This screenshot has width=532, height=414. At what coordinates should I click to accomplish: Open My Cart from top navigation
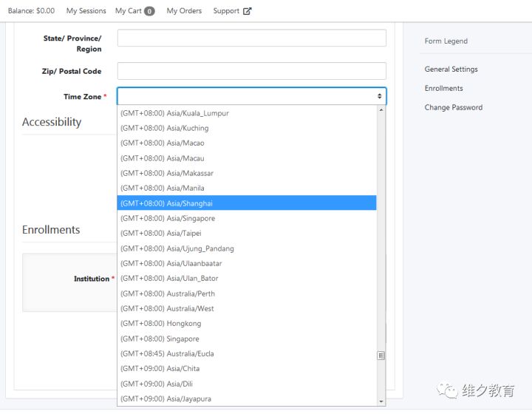pyautogui.click(x=129, y=11)
